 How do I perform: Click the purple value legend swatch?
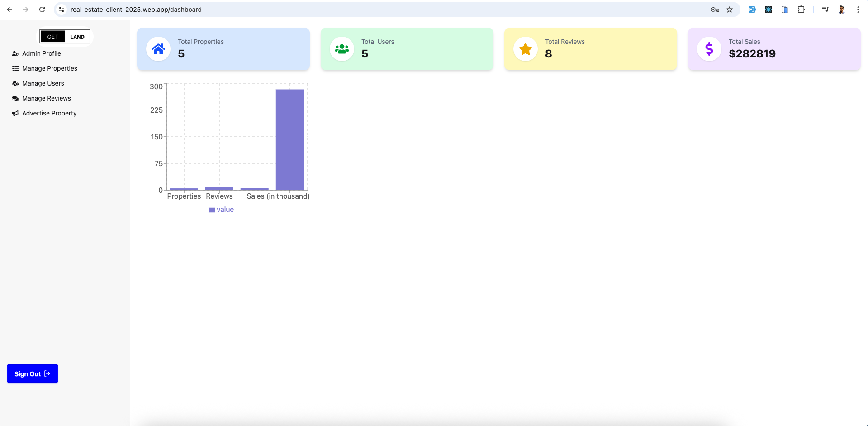pyautogui.click(x=212, y=210)
